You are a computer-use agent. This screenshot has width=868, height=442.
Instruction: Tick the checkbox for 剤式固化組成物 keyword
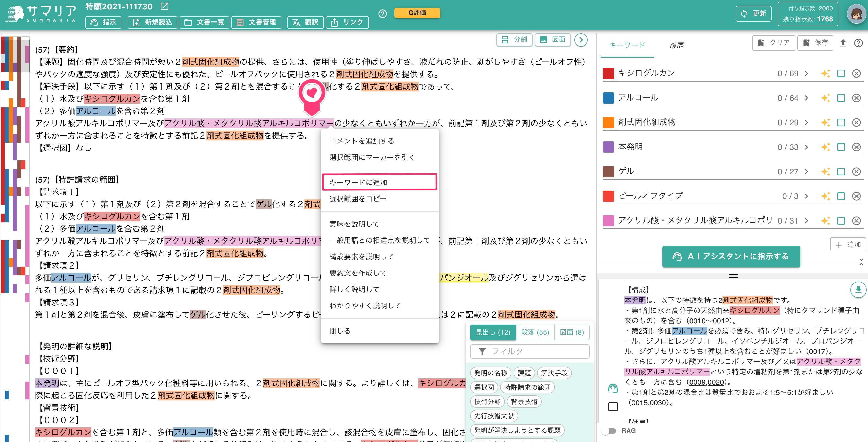[841, 123]
